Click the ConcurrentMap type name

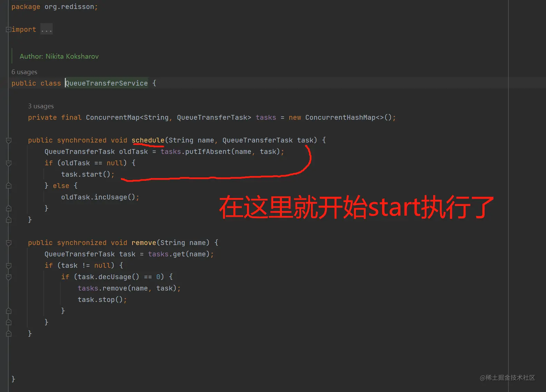pos(113,117)
